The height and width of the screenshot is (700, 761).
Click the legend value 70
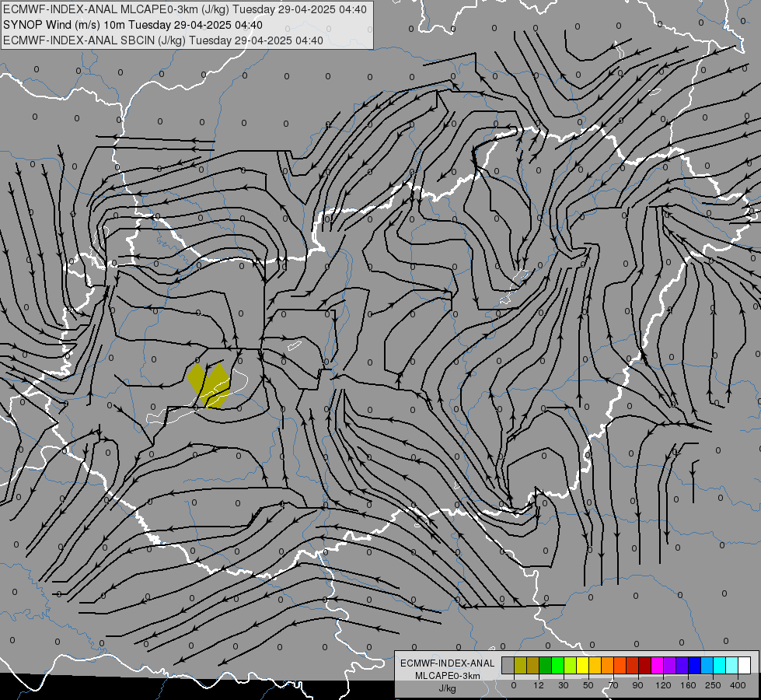613,685
